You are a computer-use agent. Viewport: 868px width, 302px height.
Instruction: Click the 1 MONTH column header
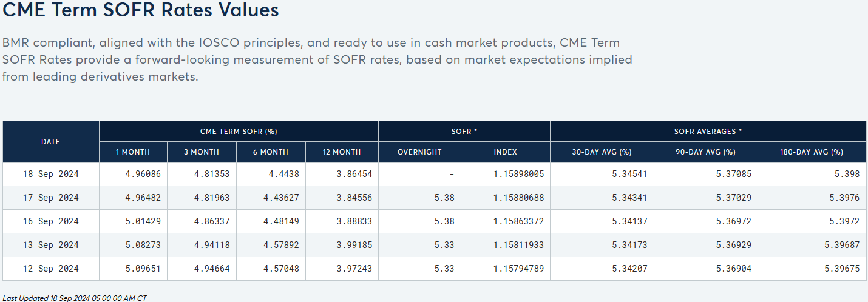(x=133, y=152)
